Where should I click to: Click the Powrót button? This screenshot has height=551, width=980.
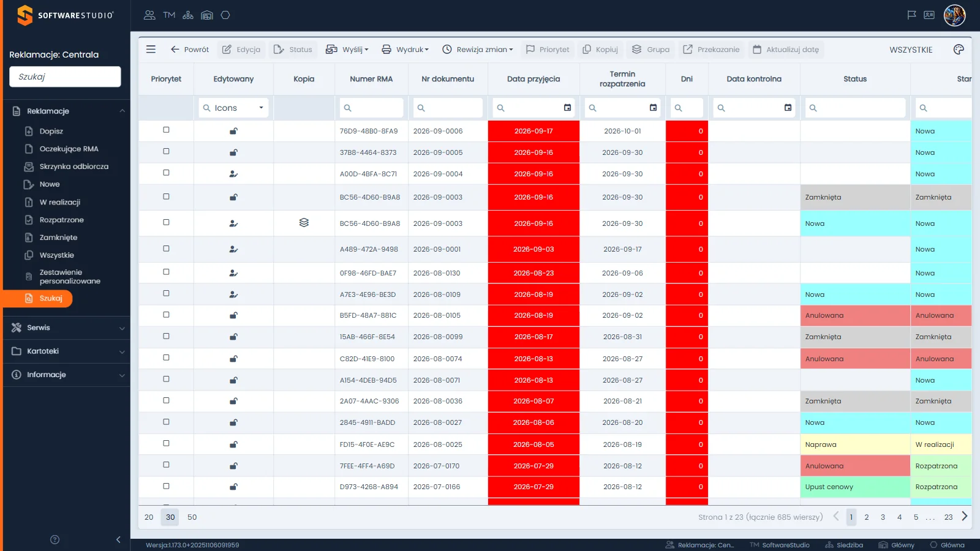[x=190, y=50]
